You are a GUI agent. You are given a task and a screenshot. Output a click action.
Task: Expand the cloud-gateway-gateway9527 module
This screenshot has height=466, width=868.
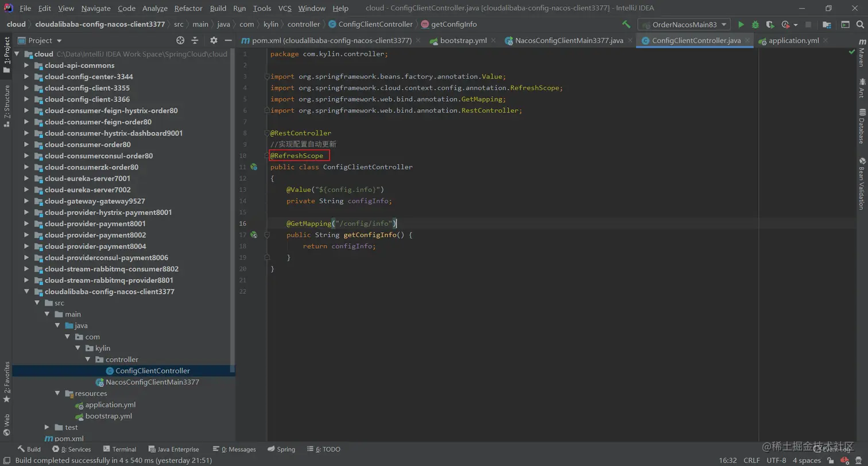(x=26, y=201)
